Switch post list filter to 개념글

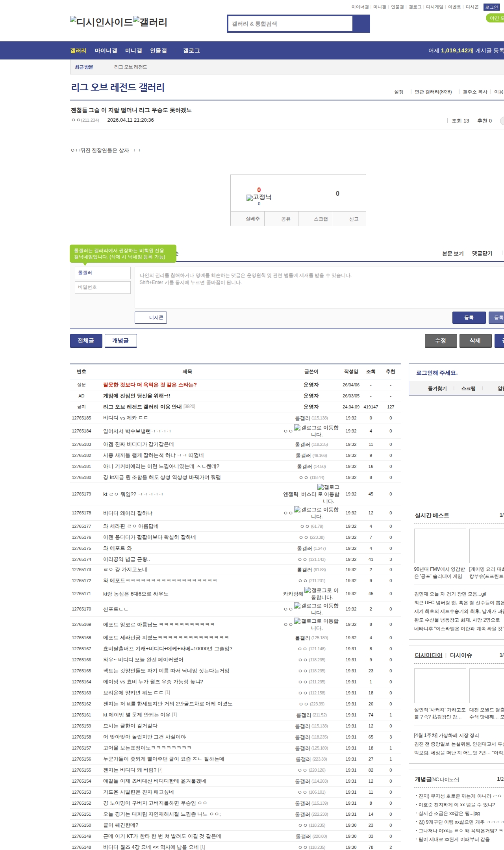pos(120,341)
